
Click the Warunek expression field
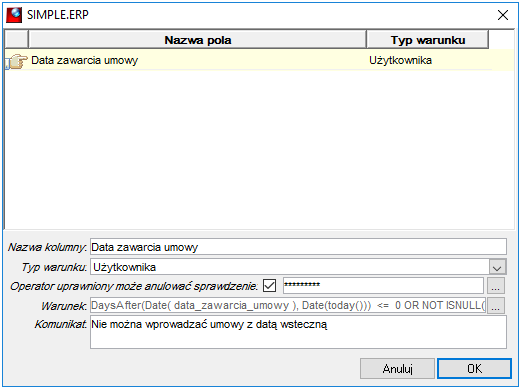point(288,305)
